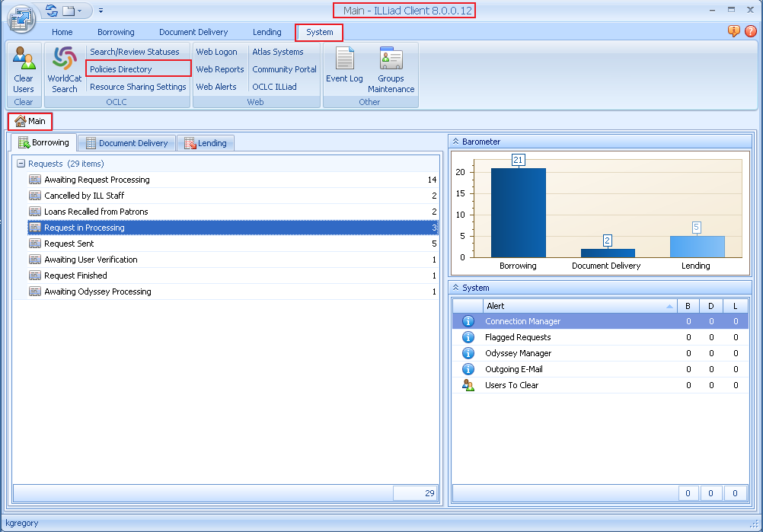Open the Event Log

coord(344,67)
